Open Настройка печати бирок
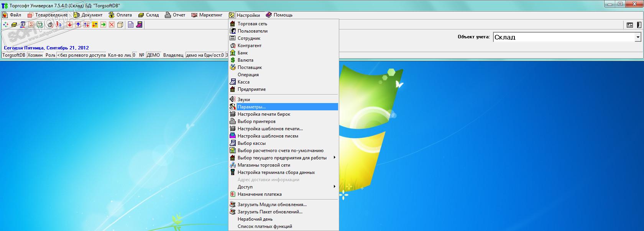 coord(283,114)
